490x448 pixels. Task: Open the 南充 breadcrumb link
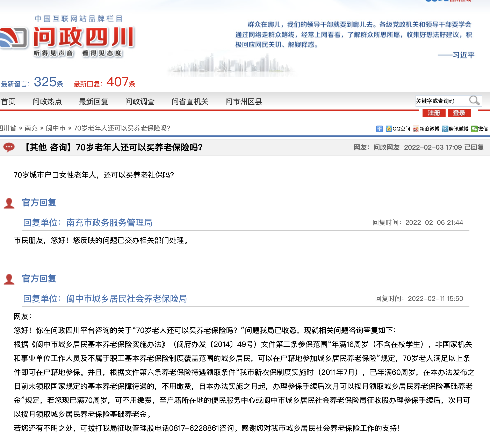click(31, 128)
